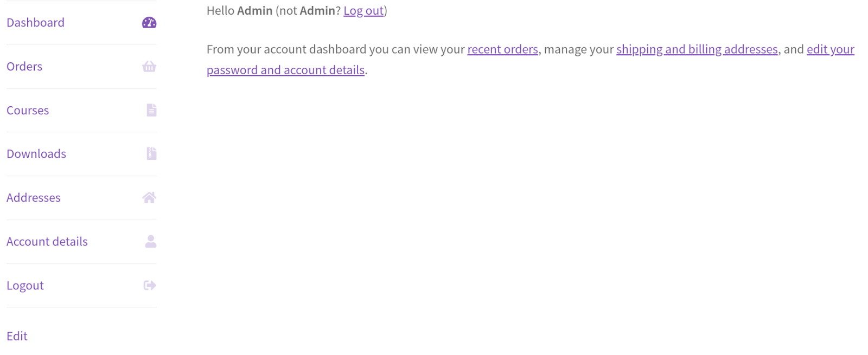
Task: Click the Log out link in greeting
Action: (x=363, y=11)
